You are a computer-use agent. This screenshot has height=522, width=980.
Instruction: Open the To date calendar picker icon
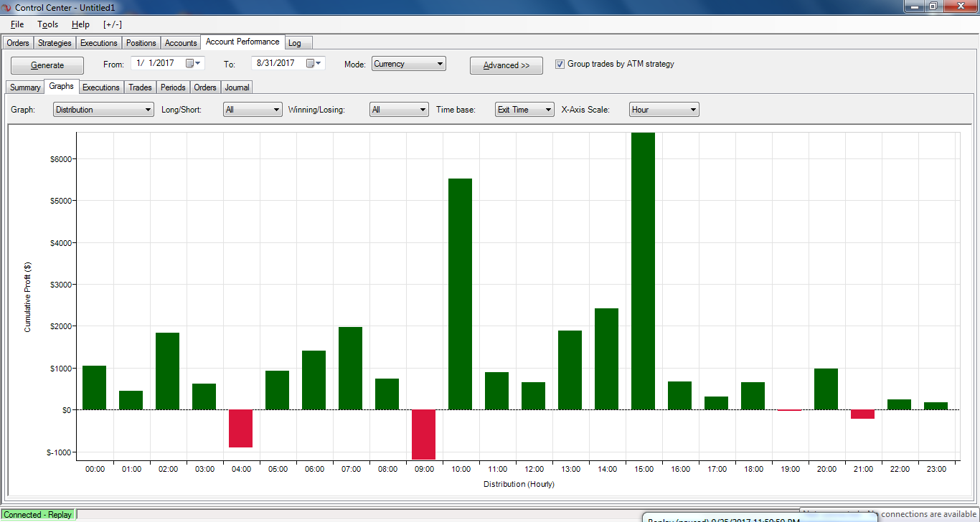(314, 63)
